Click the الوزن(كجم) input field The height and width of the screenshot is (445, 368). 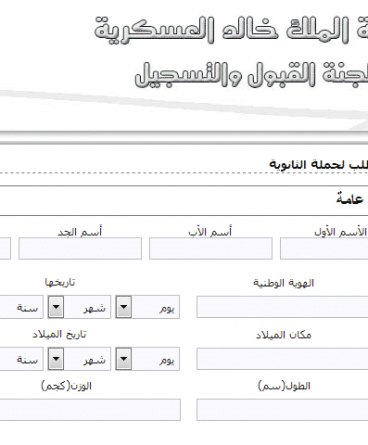tap(90, 410)
